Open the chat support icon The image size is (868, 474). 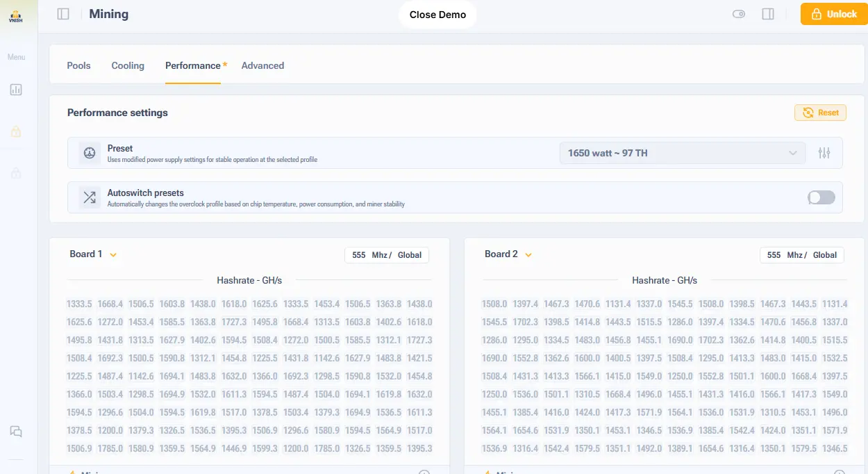point(16,432)
